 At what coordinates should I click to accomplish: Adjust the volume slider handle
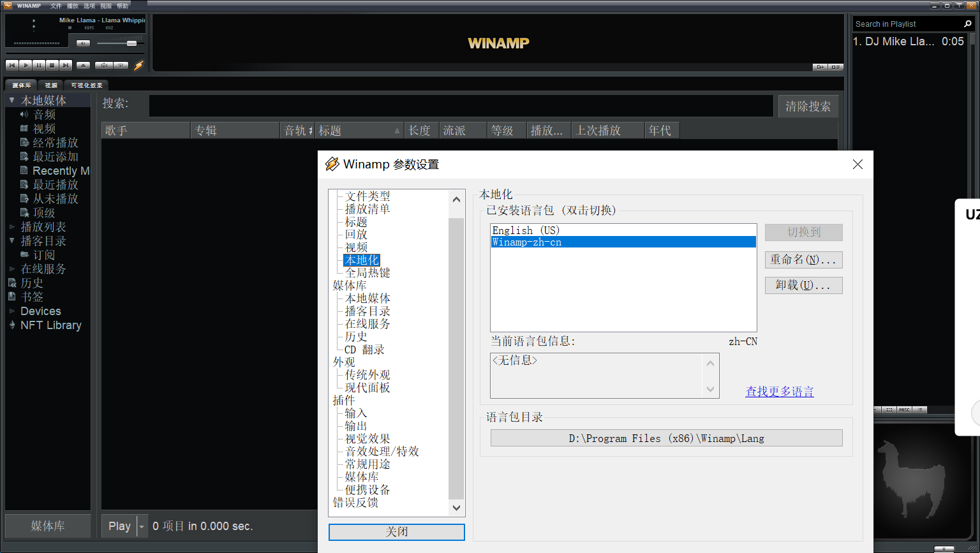[x=131, y=43]
